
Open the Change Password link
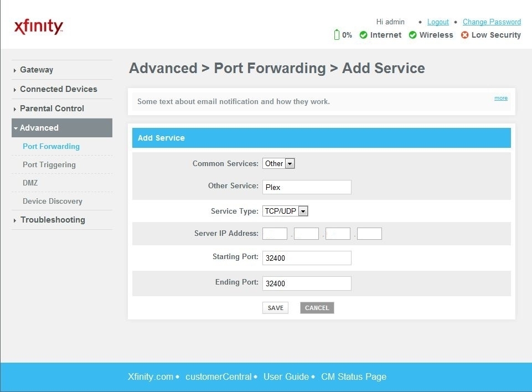(492, 22)
